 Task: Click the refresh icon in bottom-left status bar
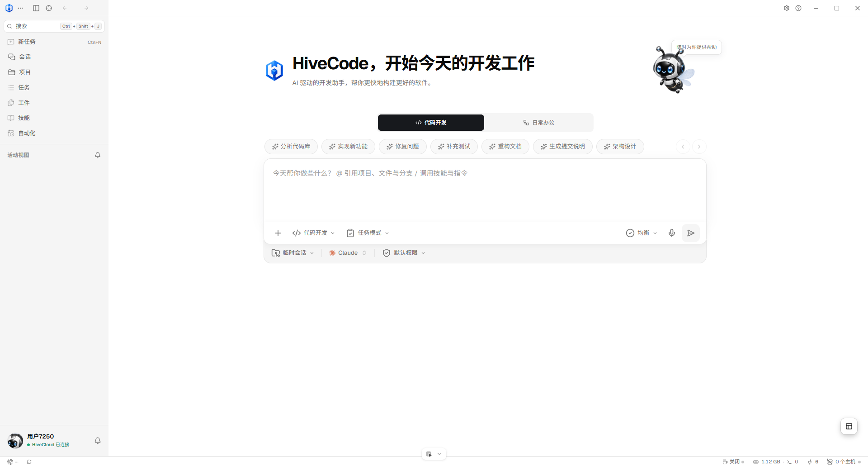pyautogui.click(x=29, y=462)
